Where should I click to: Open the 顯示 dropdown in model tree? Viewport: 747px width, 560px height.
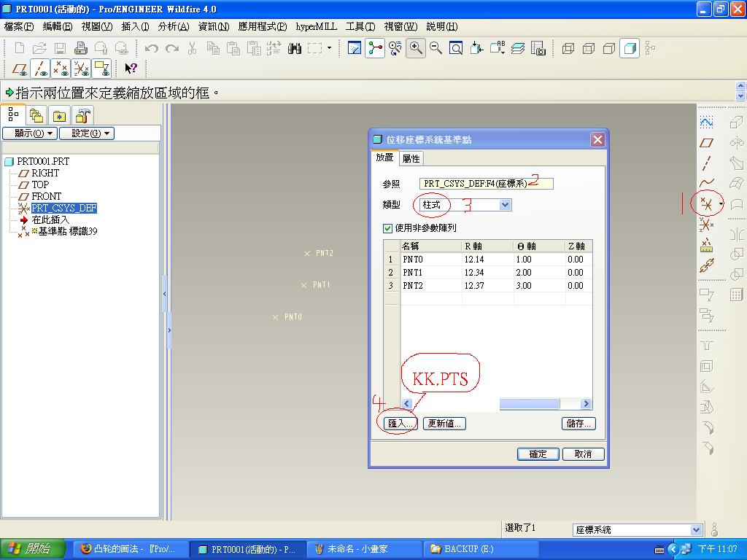click(x=30, y=133)
